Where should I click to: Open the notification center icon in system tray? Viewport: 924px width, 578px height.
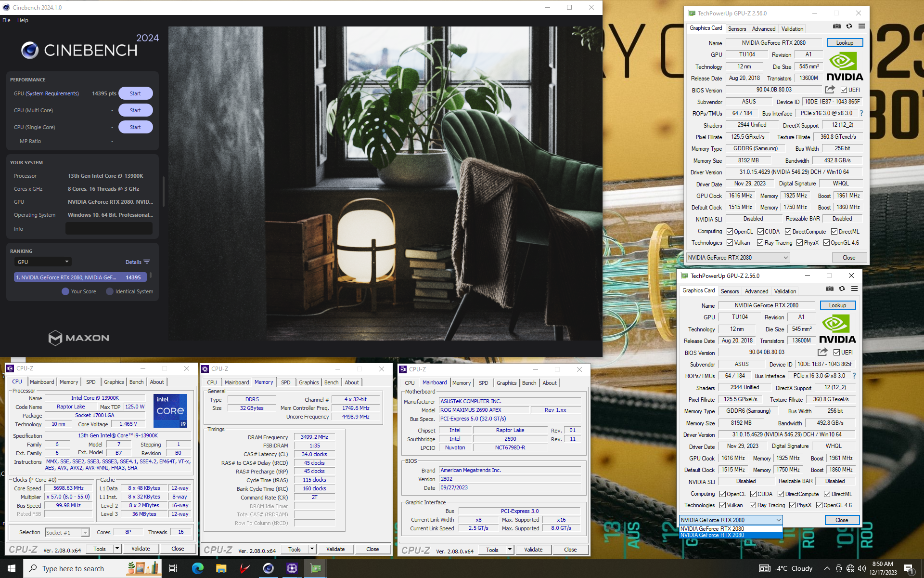[909, 569]
